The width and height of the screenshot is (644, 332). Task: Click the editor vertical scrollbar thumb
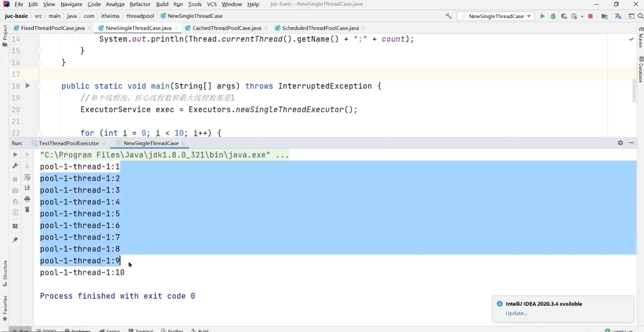click(x=634, y=90)
